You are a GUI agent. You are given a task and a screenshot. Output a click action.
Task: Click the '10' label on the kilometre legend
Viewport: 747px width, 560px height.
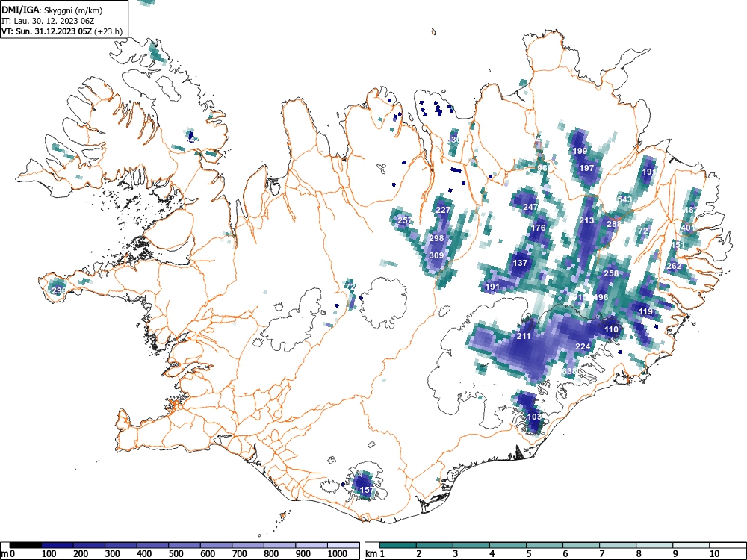tap(714, 554)
